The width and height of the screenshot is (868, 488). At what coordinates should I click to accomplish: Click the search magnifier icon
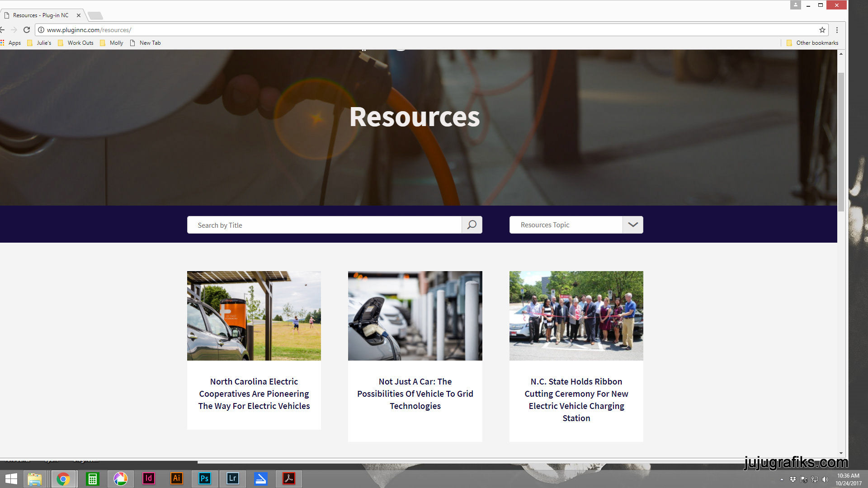pos(472,225)
